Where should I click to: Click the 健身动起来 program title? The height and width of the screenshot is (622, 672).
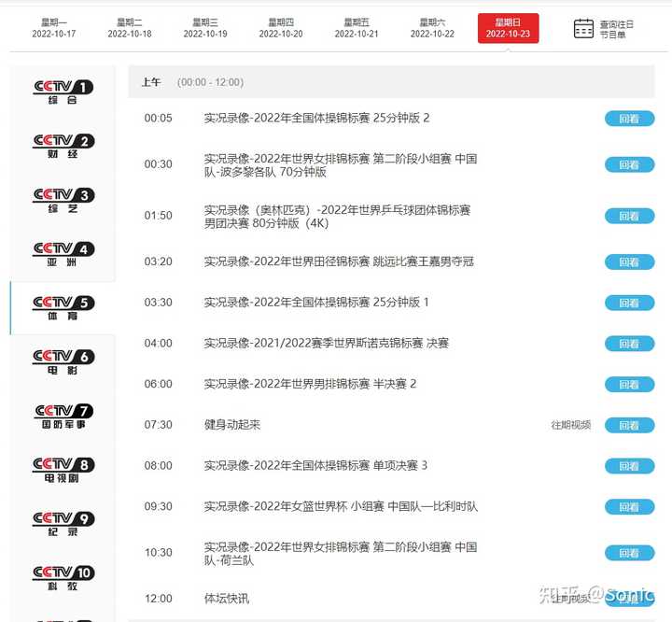click(232, 425)
